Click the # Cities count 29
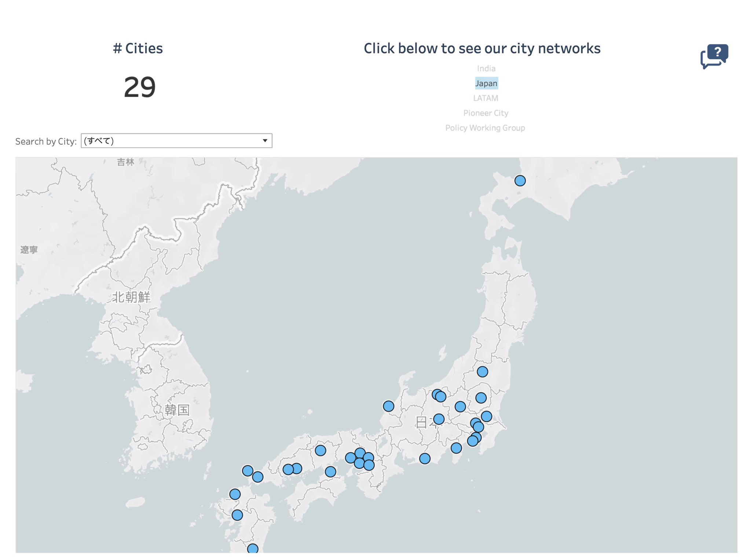 (140, 87)
